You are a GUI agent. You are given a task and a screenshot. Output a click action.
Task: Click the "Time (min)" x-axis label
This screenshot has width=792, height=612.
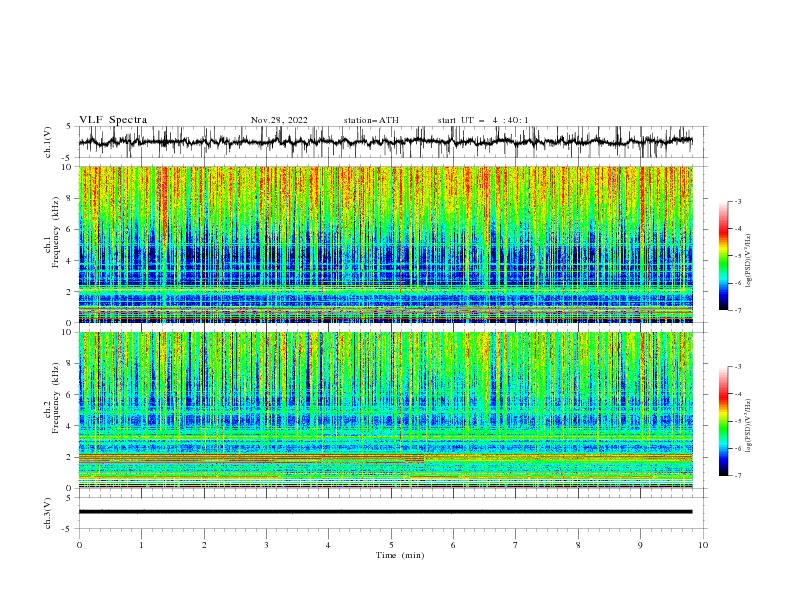400,555
